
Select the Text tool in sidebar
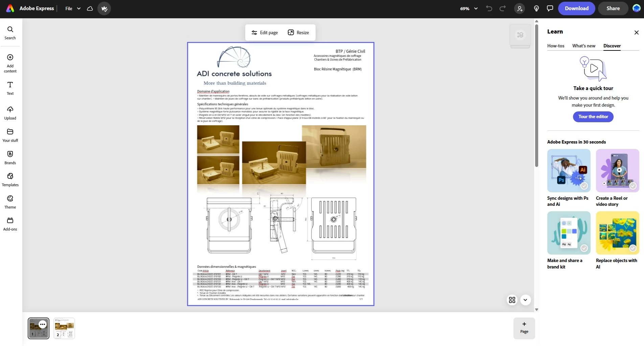tap(10, 88)
